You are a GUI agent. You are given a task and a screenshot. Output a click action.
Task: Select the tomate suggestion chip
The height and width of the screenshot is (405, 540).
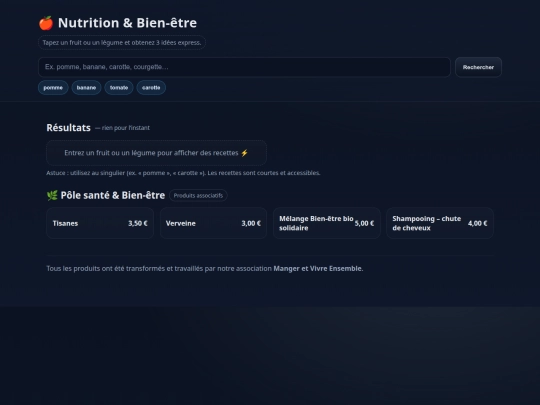(x=119, y=88)
